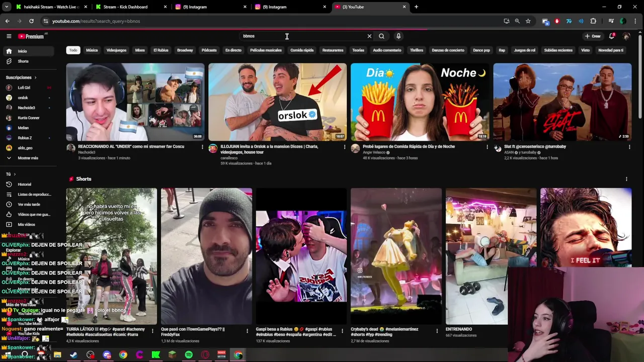Open Lofi Girl subscription channel
This screenshot has width=644, height=362.
point(28,87)
